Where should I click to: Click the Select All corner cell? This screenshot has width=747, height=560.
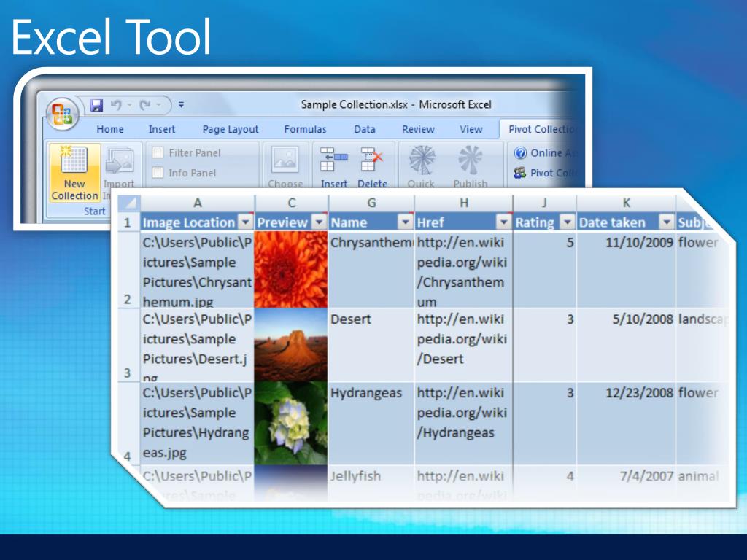(128, 203)
